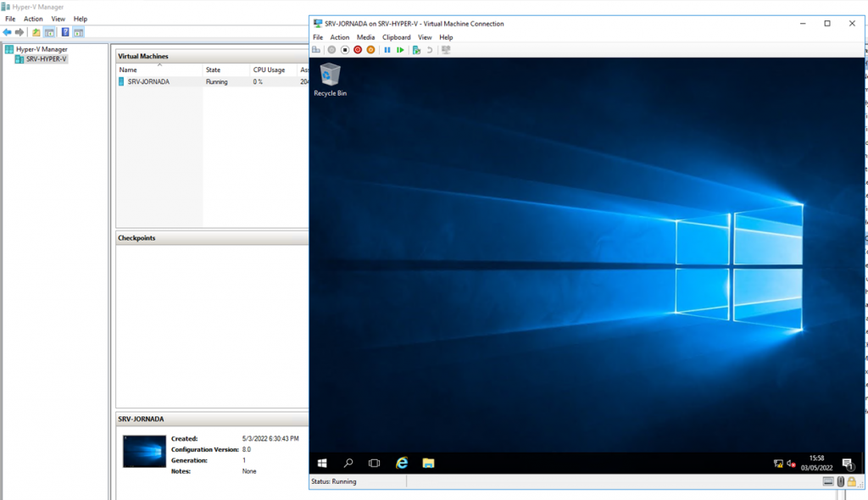Open the muted volume icon in VM tray

point(791,464)
